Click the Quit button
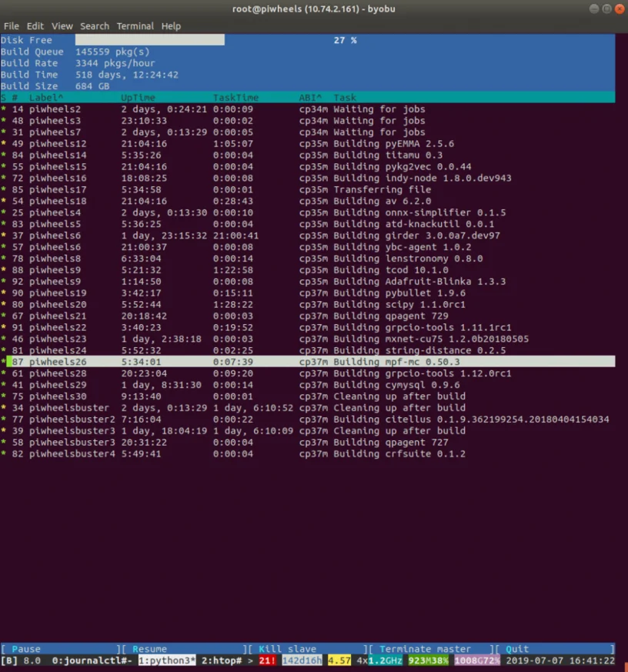Screen dimensions: 628x672 517,649
